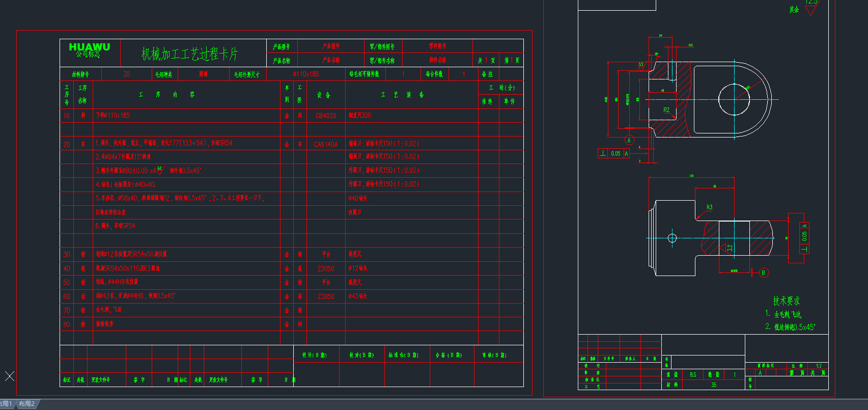Image resolution: width=868 pixels, height=410 pixels.
Task: Pick the R3 radius label
Action: (709, 207)
